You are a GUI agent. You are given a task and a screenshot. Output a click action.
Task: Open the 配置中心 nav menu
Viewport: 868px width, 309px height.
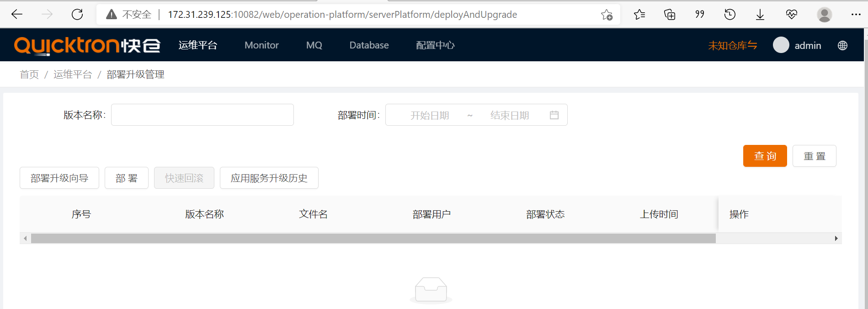(436, 45)
